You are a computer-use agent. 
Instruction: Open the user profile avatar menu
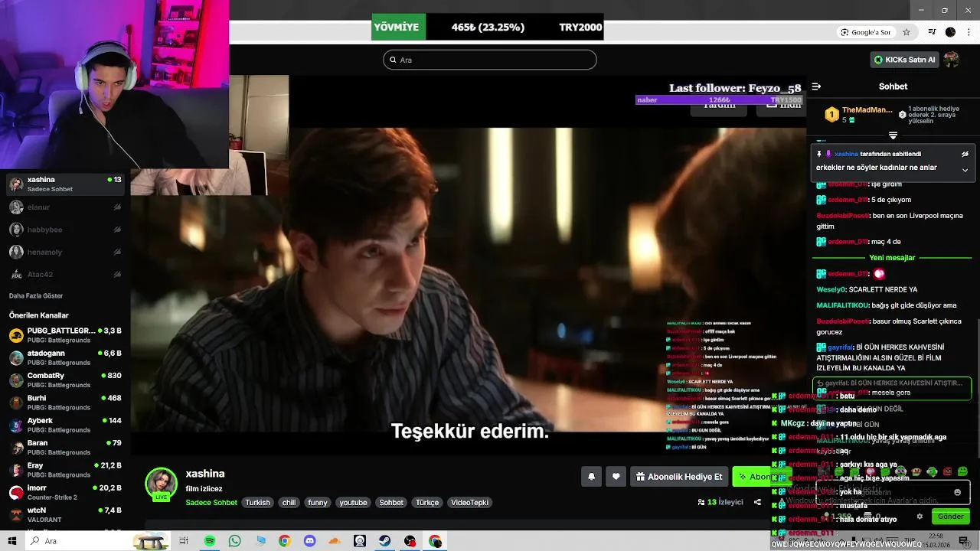pos(951,60)
